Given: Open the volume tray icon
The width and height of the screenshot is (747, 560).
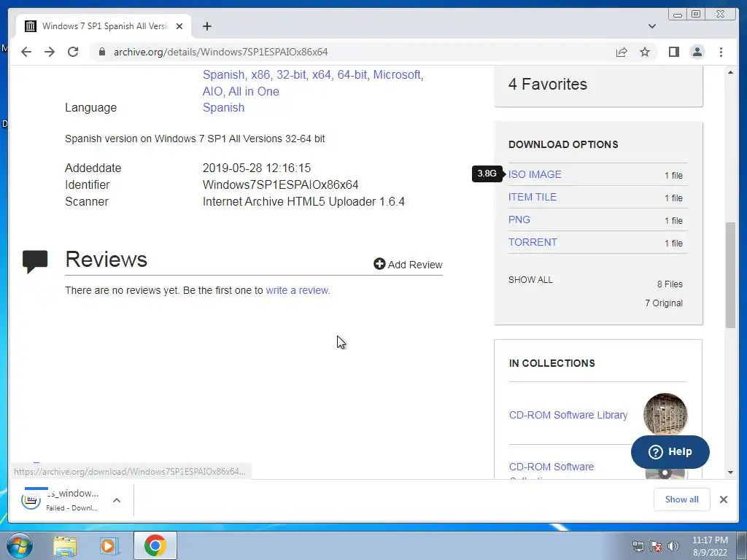Looking at the screenshot, I should click(673, 546).
